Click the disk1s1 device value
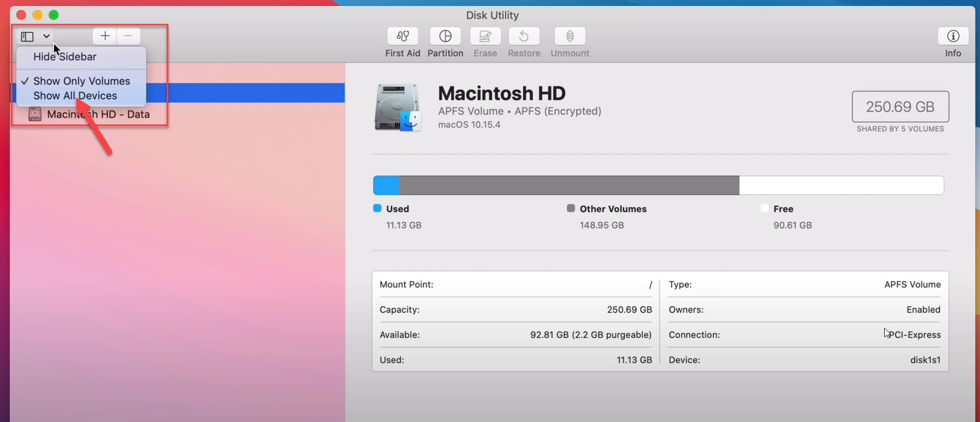The height and width of the screenshot is (422, 980). click(x=925, y=360)
